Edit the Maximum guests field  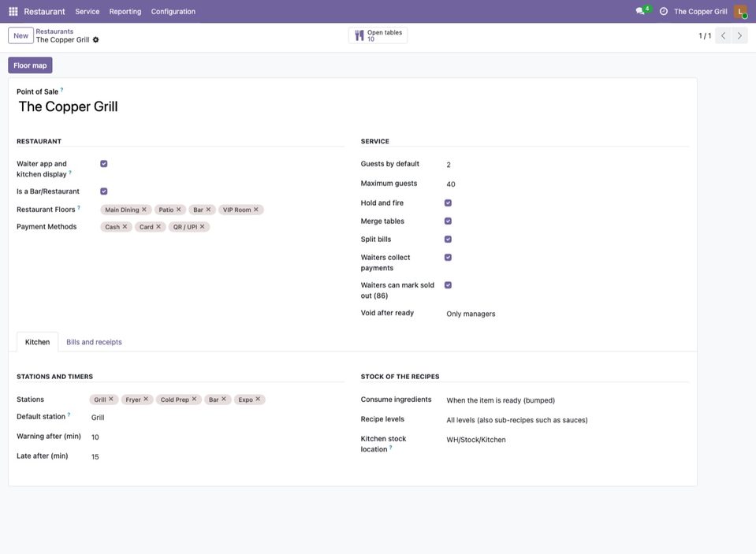click(x=567, y=184)
